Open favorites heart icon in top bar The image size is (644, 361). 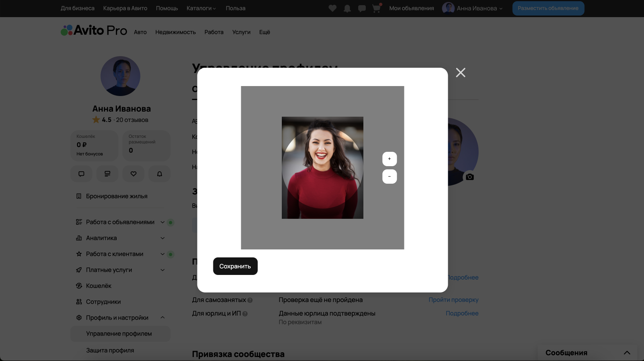[x=332, y=8]
